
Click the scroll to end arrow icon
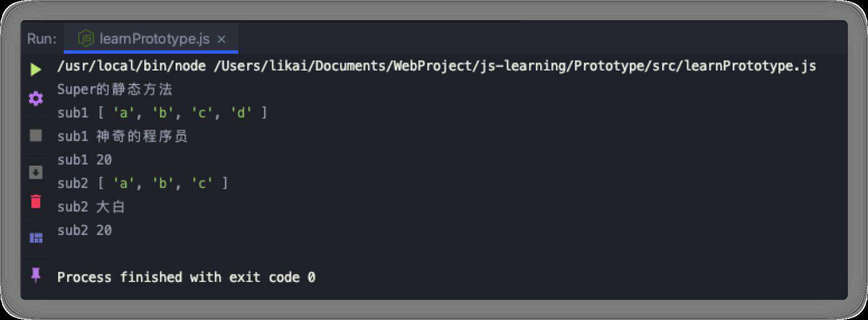point(36,172)
